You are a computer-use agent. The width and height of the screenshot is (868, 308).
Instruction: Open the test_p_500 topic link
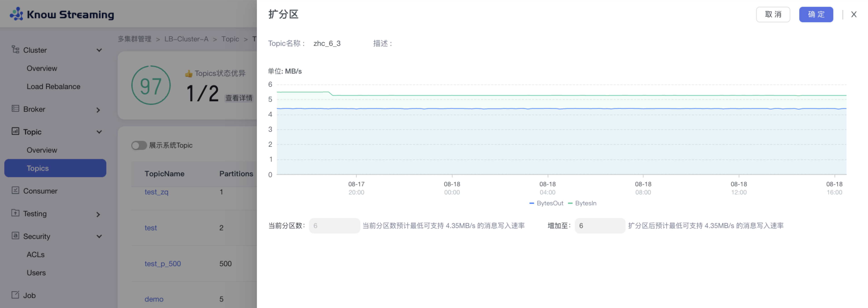tap(162, 263)
